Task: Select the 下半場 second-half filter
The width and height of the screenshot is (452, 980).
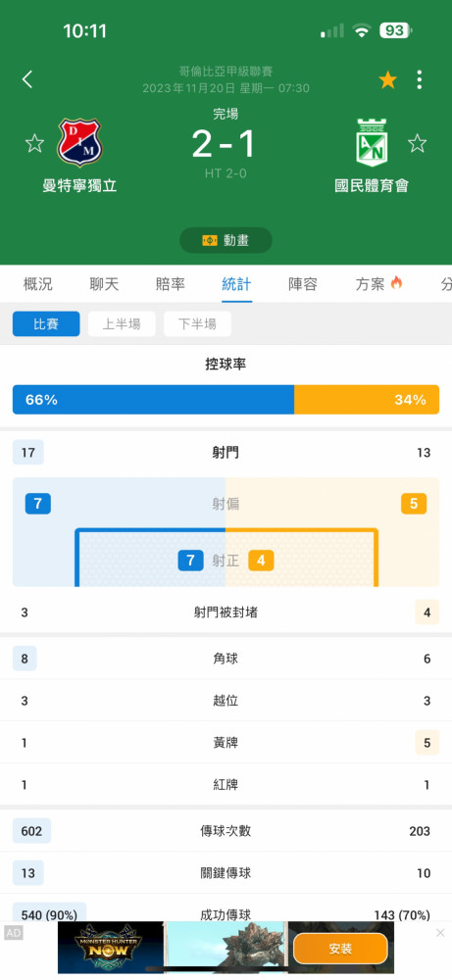Action: coord(197,323)
